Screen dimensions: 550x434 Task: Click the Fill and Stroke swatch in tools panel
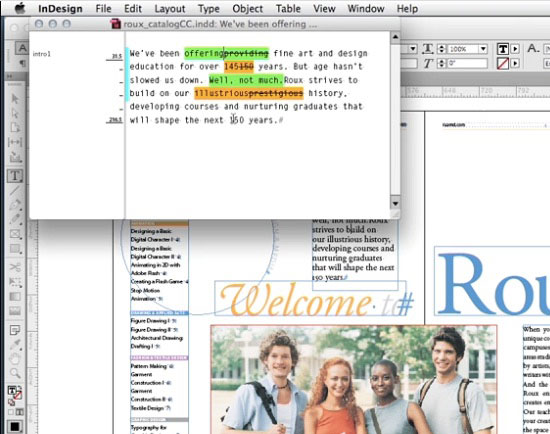coord(15,392)
